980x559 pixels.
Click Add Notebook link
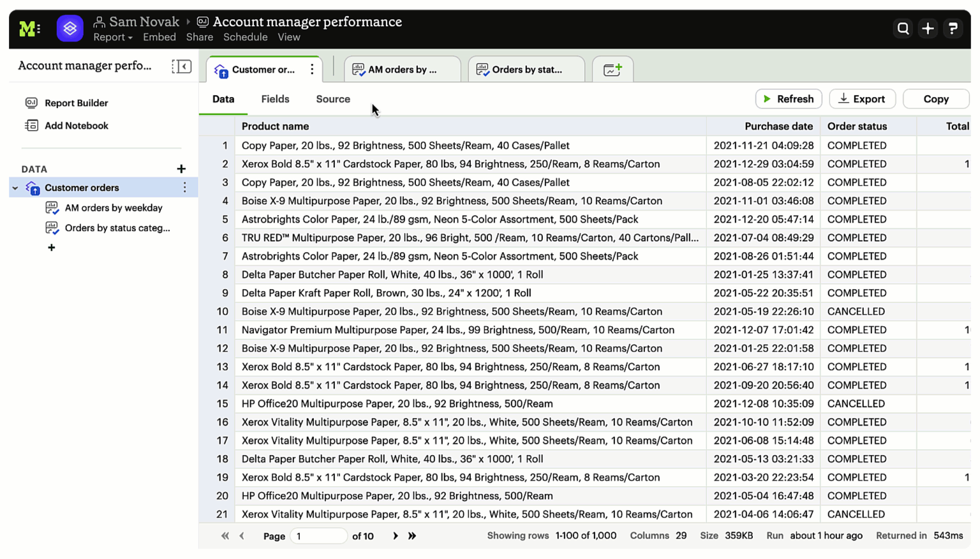(x=77, y=126)
